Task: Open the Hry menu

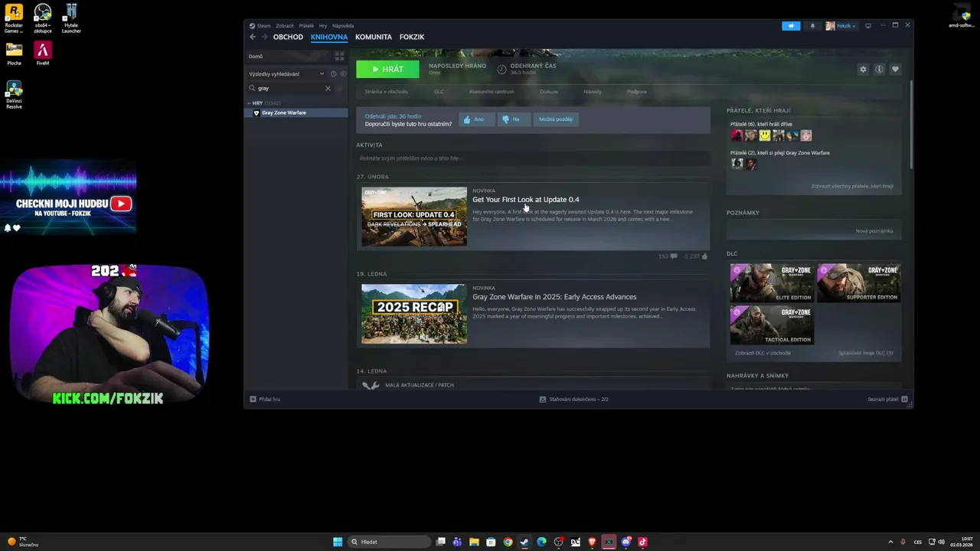Action: (x=323, y=25)
